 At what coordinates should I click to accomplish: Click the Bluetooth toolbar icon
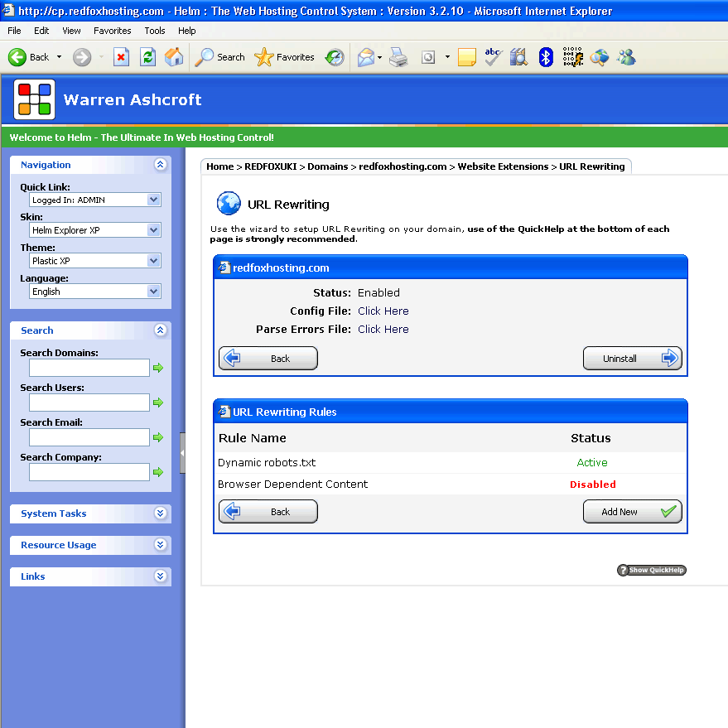[546, 58]
